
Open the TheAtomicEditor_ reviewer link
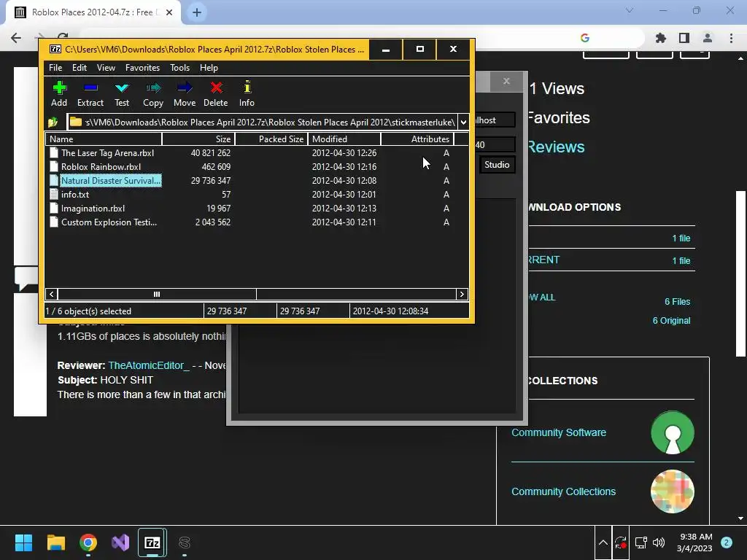pyautogui.click(x=149, y=365)
